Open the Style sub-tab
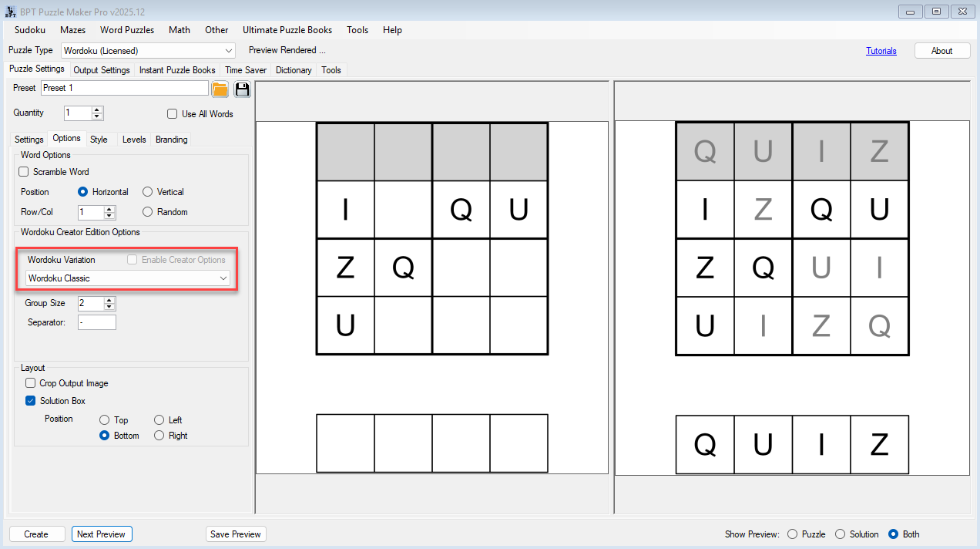The height and width of the screenshot is (549, 980). pyautogui.click(x=99, y=140)
